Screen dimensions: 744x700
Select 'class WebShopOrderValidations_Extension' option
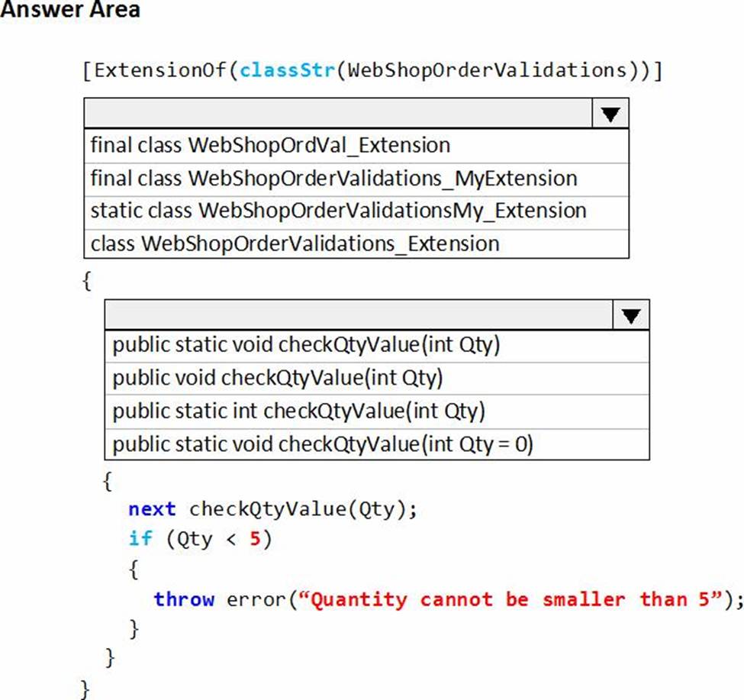click(295, 244)
